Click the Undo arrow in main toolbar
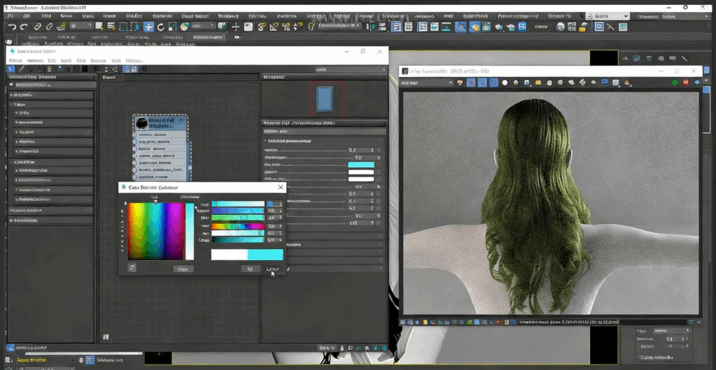Image resolution: width=716 pixels, height=370 pixels. coord(12,27)
